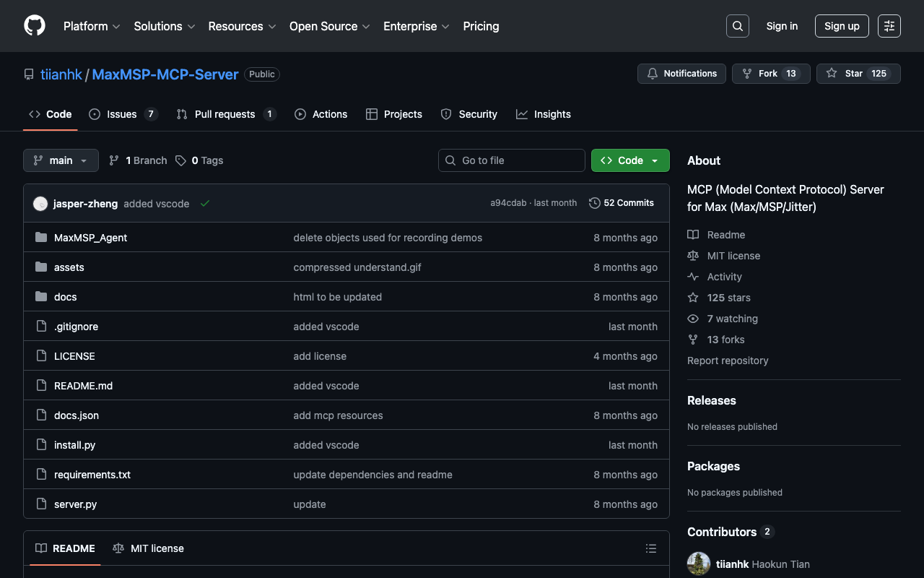Switch to the Issues tab
Viewport: 924px width, 578px height.
(x=121, y=114)
